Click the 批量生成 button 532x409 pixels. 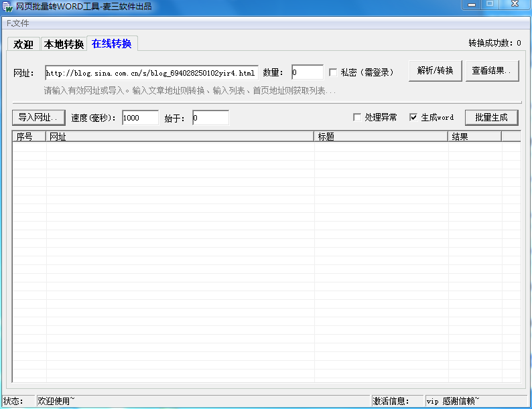pos(491,117)
